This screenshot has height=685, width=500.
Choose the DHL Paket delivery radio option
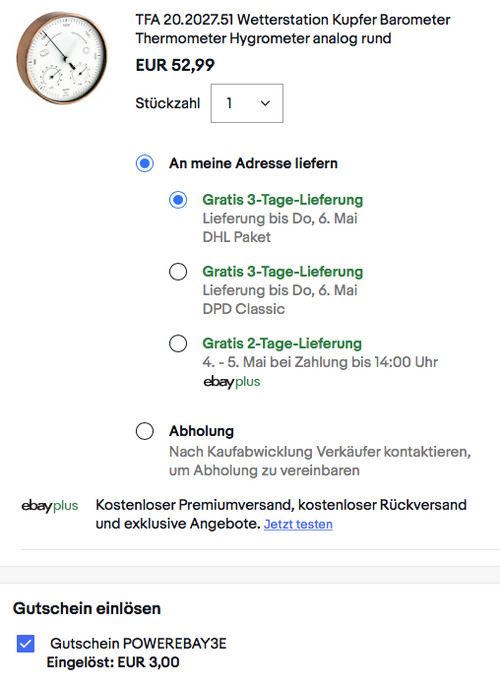(178, 200)
